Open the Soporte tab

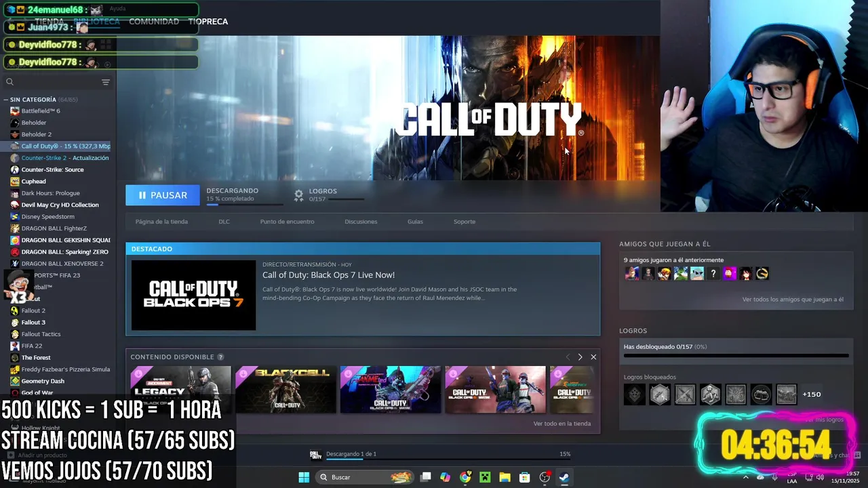coord(465,222)
